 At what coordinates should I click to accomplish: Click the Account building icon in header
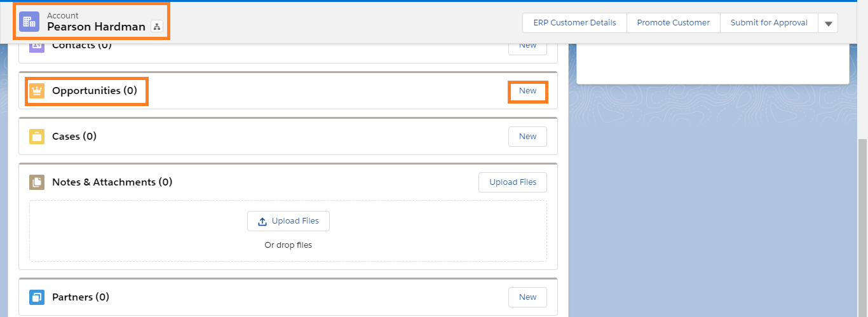(x=30, y=21)
